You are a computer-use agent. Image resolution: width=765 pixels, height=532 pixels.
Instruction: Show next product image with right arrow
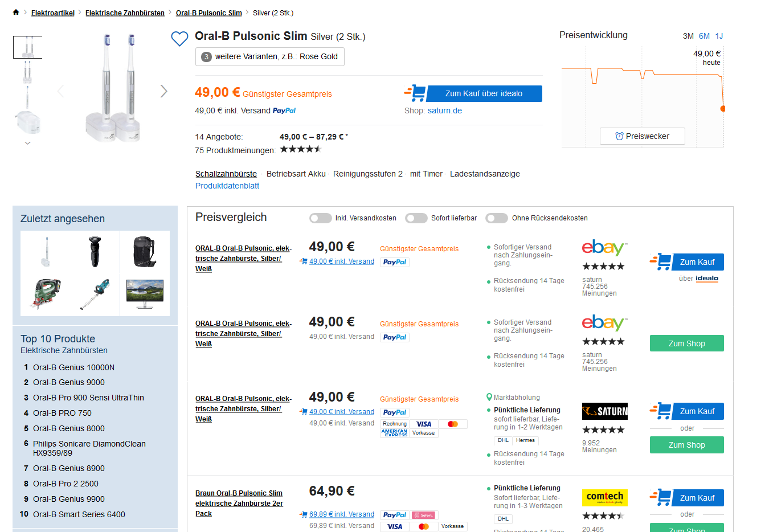coord(164,91)
